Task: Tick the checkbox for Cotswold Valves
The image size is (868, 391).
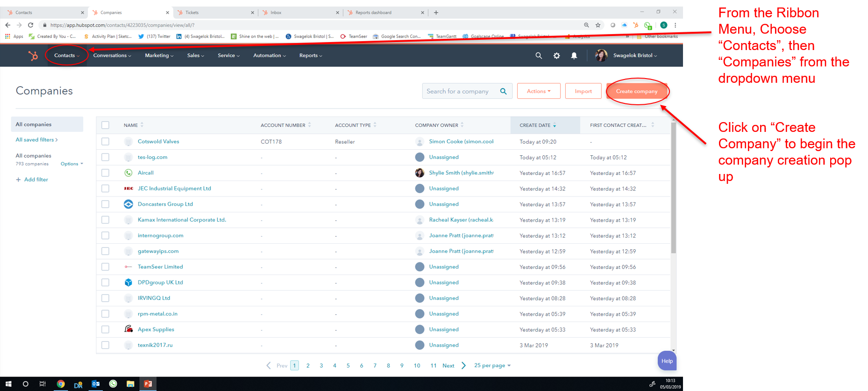Action: tap(106, 142)
